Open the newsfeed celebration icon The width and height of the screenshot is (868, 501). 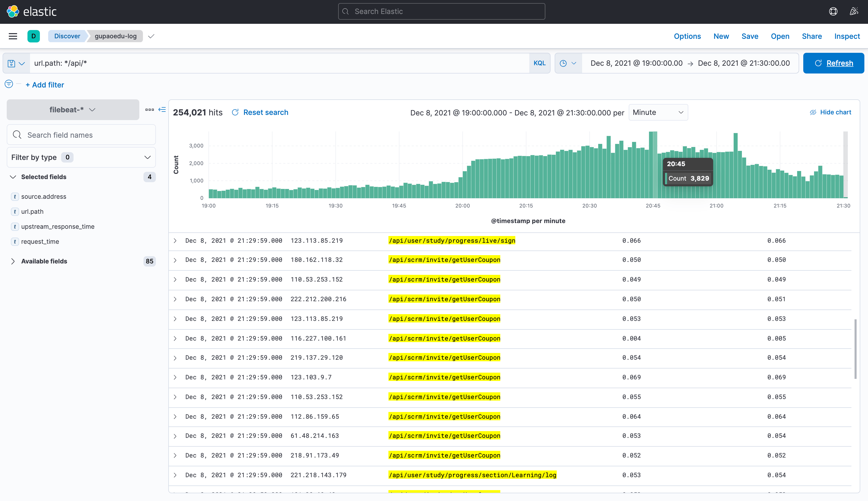[x=853, y=11]
